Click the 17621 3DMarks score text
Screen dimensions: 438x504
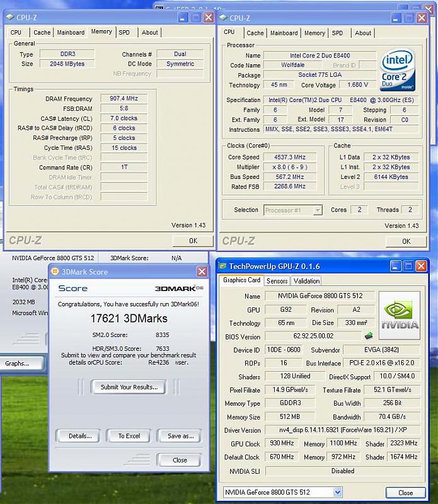click(129, 319)
